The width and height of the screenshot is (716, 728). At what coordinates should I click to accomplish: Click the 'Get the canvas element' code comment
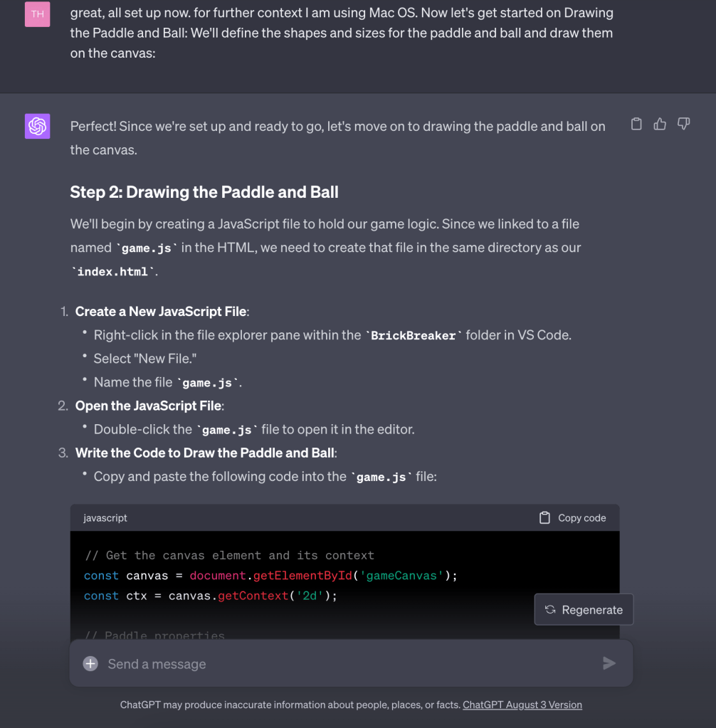pos(229,555)
